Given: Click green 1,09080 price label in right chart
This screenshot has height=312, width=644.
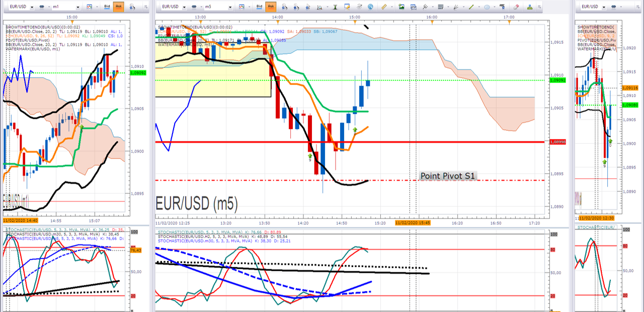Looking at the screenshot, I should pyautogui.click(x=630, y=105).
